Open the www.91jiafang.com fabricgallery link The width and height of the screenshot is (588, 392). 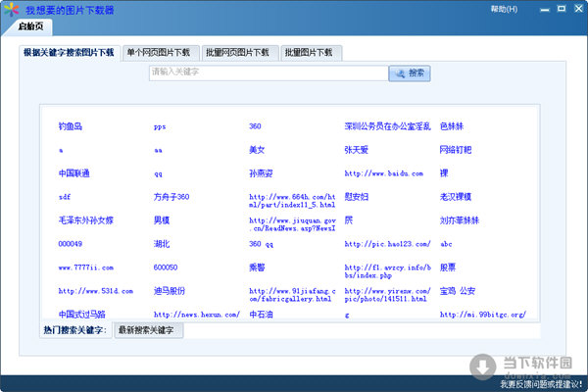[292, 295]
